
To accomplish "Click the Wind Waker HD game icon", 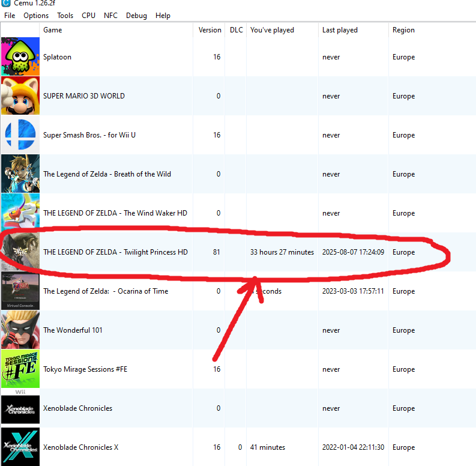I will click(20, 213).
